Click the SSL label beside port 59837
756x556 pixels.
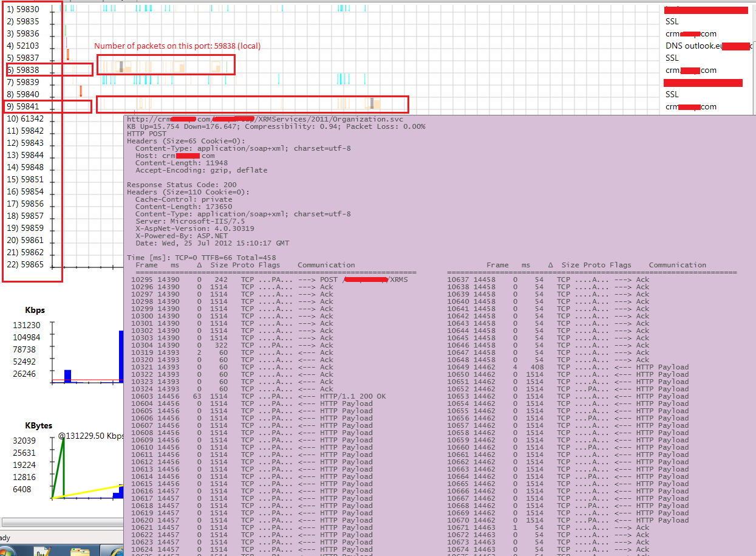pyautogui.click(x=672, y=58)
